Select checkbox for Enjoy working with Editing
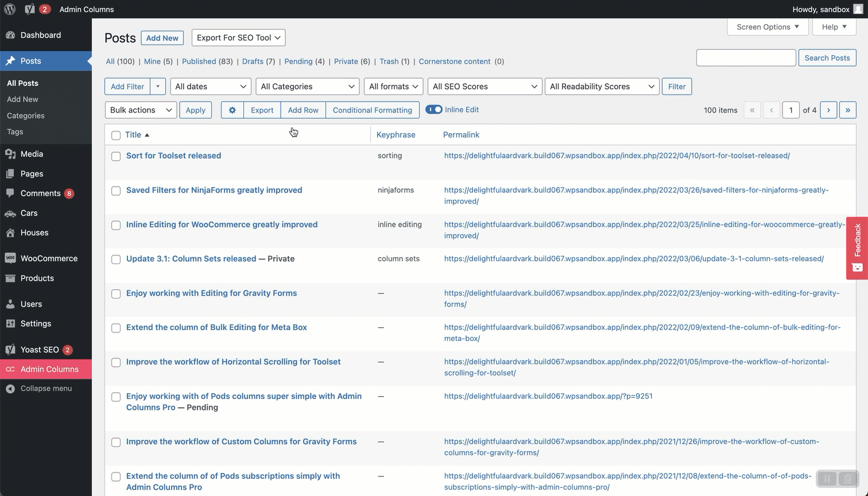 [x=116, y=294]
